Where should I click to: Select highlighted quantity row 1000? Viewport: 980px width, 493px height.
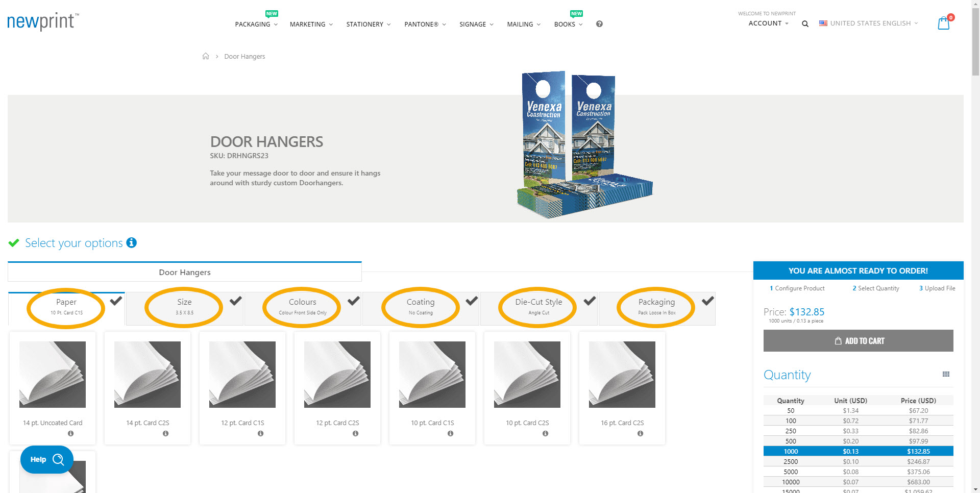tap(858, 451)
